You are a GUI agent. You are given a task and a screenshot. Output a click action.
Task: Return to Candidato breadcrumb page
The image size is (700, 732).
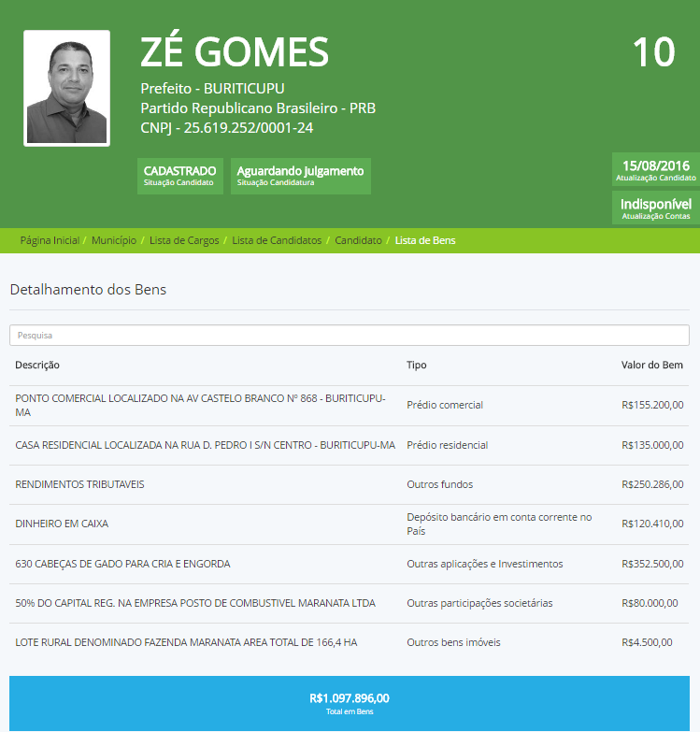[358, 240]
